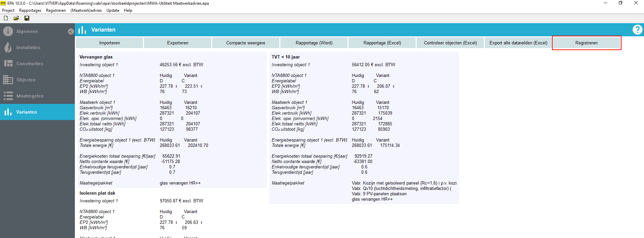Click investment value 97050.87 € excl. BTW

click(181, 201)
